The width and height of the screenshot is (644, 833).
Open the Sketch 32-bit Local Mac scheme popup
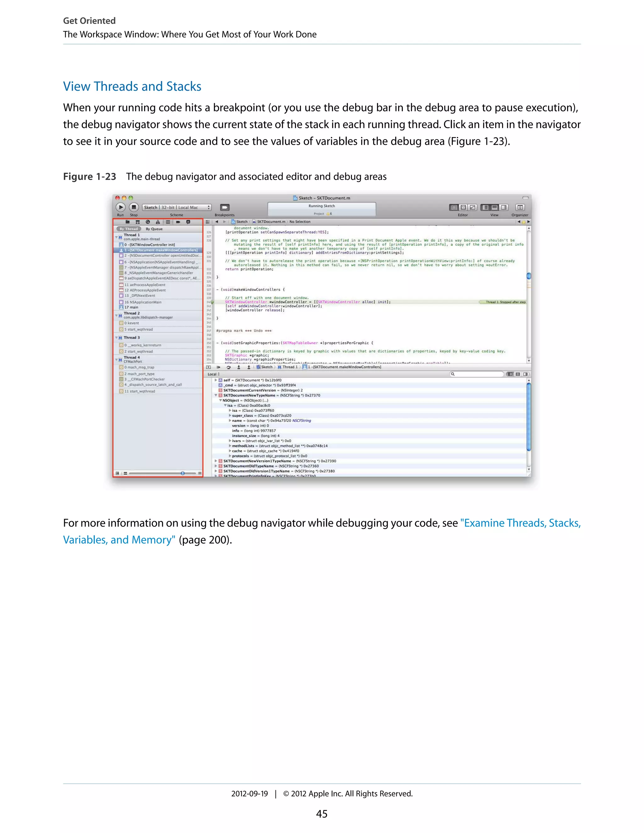point(177,207)
